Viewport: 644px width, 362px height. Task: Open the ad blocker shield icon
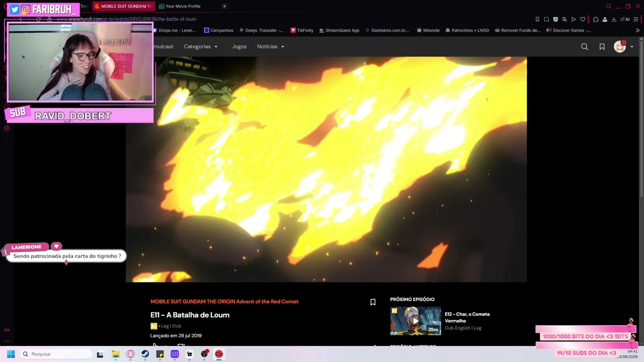pos(555,19)
